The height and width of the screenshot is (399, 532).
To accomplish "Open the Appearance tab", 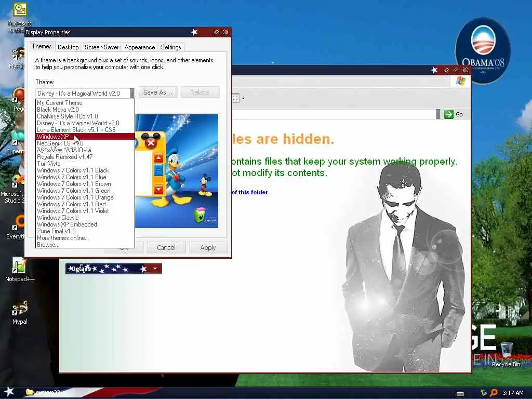I will tap(139, 47).
